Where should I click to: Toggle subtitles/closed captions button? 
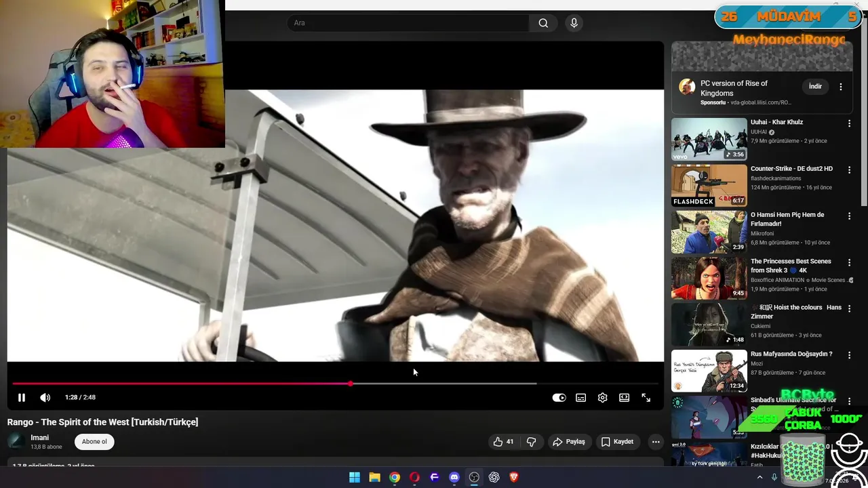pos(580,398)
